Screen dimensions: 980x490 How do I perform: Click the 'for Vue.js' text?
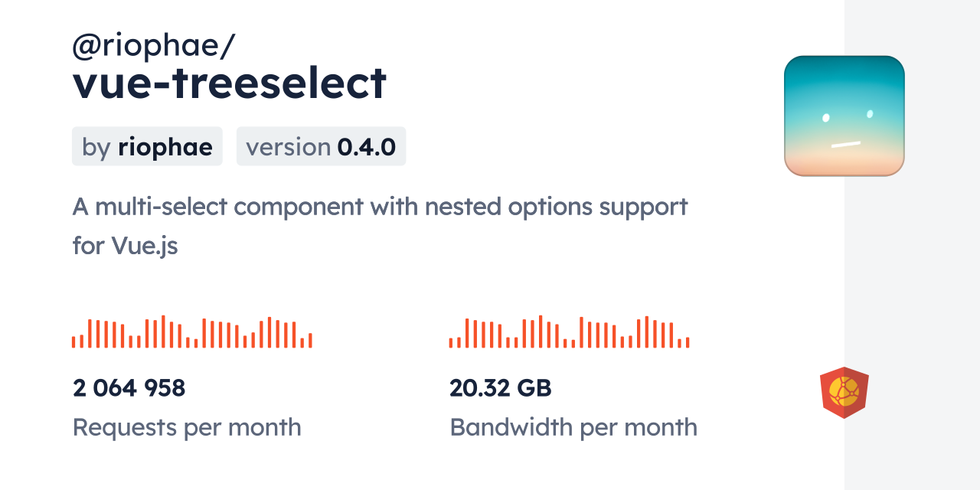point(125,246)
